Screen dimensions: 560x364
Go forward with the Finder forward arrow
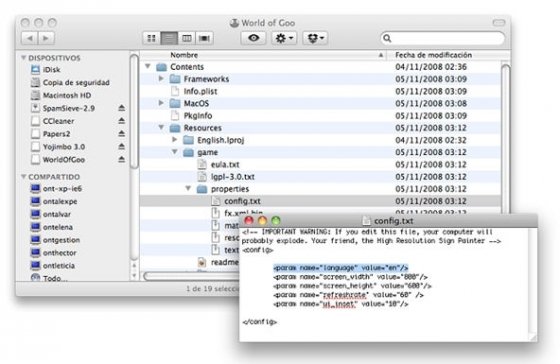tap(46, 38)
